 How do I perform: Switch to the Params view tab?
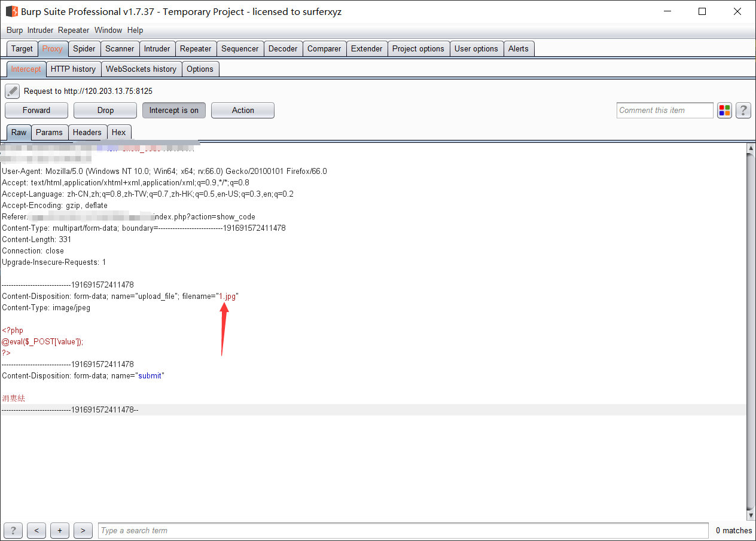(x=49, y=133)
